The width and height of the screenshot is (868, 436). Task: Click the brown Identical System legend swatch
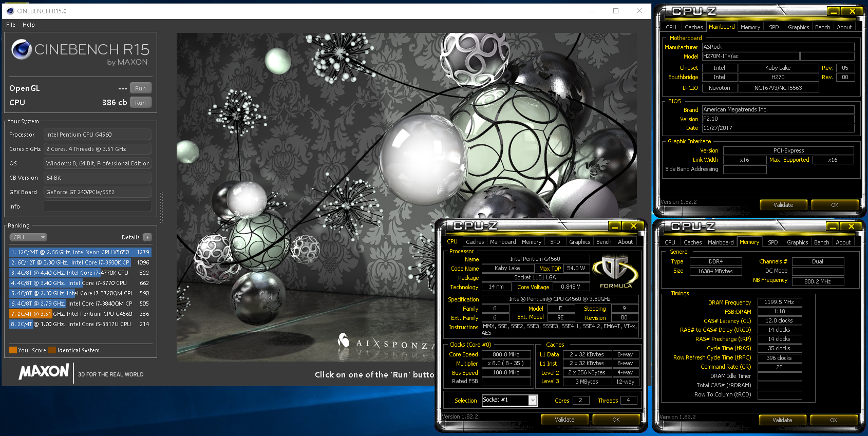(x=52, y=350)
